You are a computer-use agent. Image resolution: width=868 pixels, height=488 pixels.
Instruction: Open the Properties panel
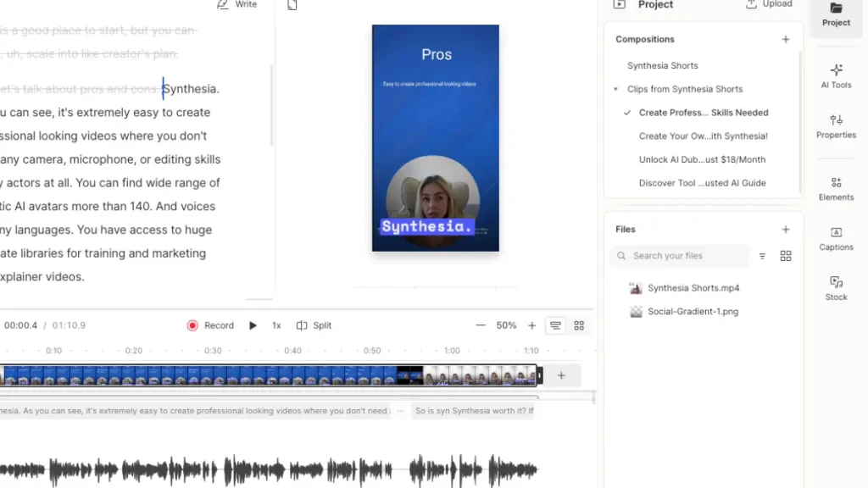click(x=836, y=127)
